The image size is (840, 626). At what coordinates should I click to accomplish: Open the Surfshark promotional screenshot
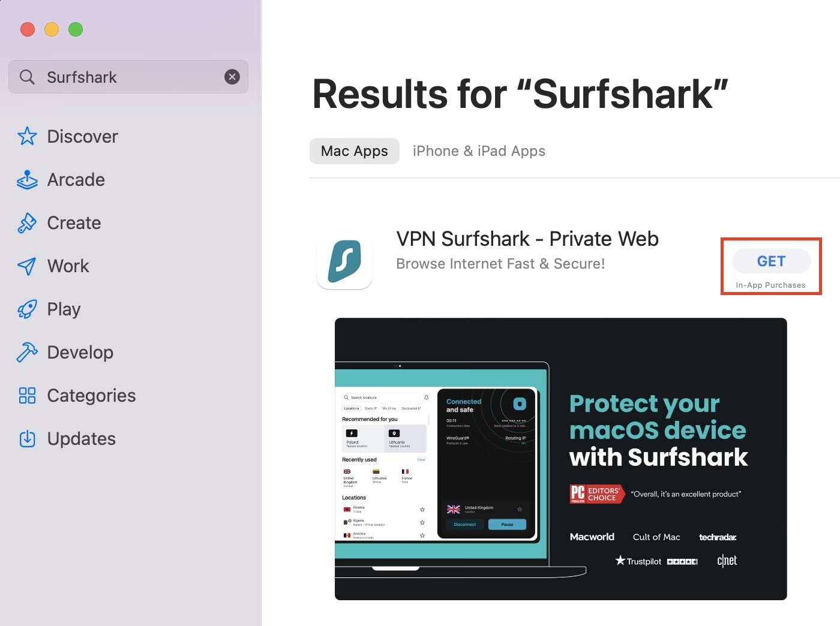coord(560,459)
